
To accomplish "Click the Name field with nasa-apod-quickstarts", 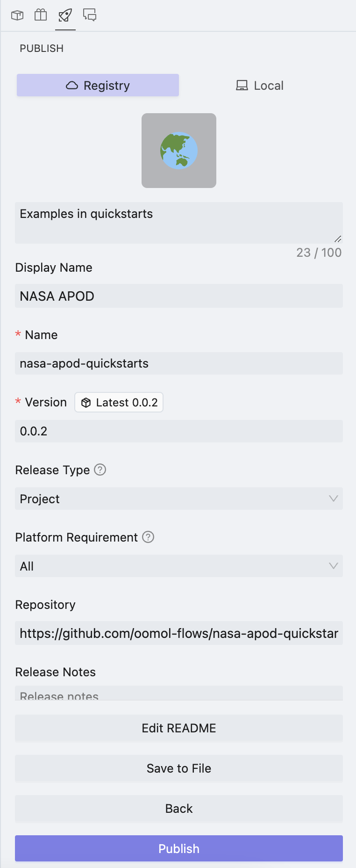I will [179, 363].
